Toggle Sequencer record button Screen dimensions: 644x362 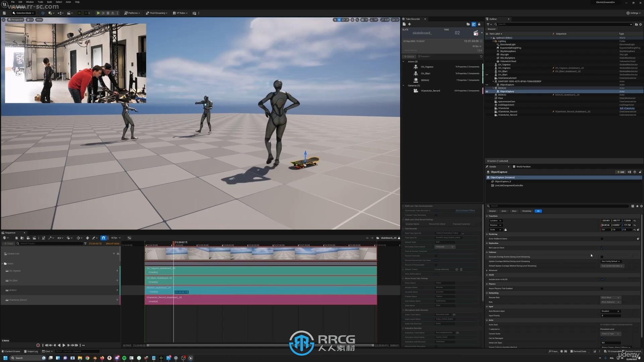point(38,345)
